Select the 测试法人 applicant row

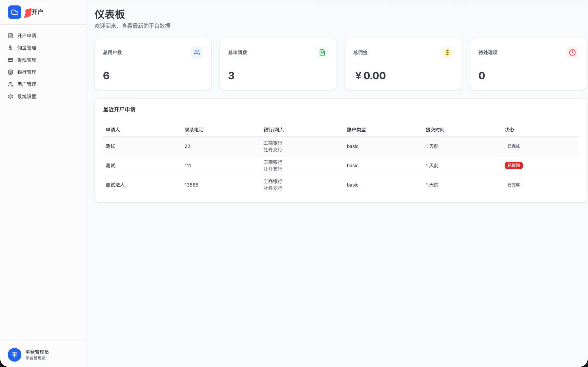coord(115,185)
